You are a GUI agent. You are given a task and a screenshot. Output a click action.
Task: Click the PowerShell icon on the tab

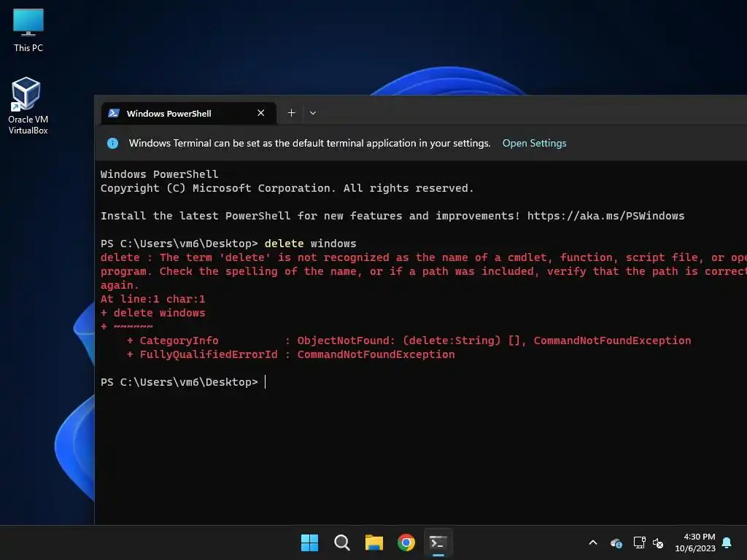click(113, 113)
